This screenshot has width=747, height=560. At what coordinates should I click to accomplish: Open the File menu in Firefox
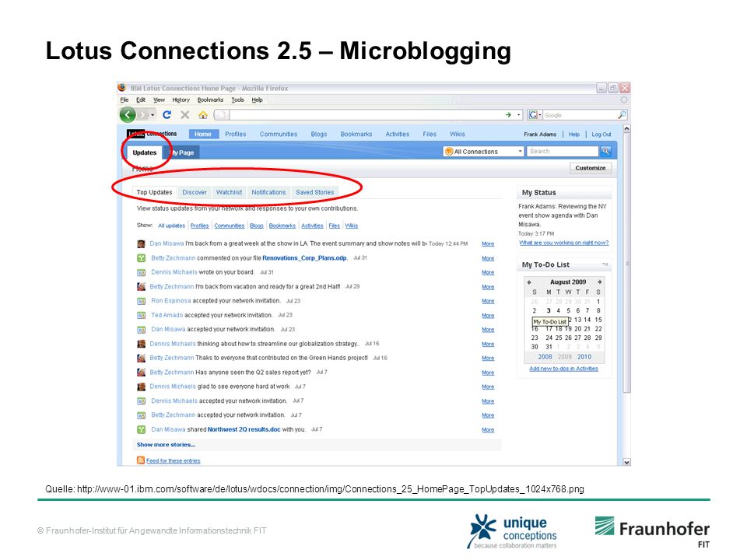pyautogui.click(x=124, y=100)
